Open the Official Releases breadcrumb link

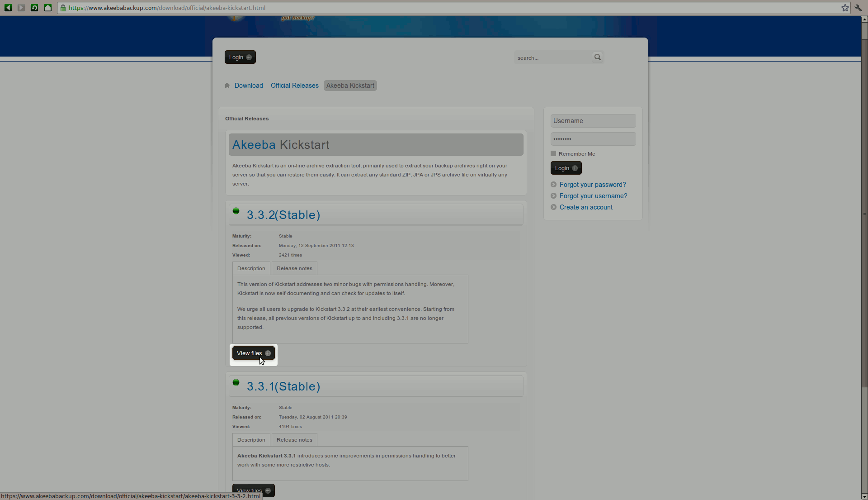point(295,86)
